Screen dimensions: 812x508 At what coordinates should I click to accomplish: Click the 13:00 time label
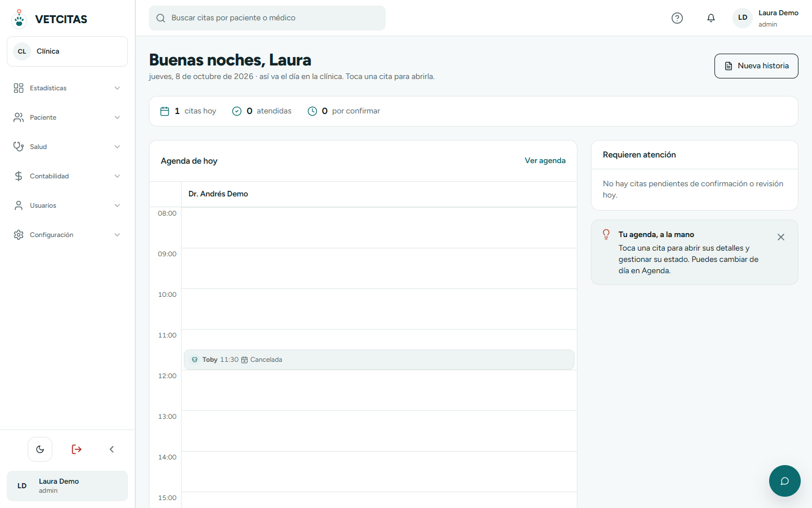click(x=167, y=417)
